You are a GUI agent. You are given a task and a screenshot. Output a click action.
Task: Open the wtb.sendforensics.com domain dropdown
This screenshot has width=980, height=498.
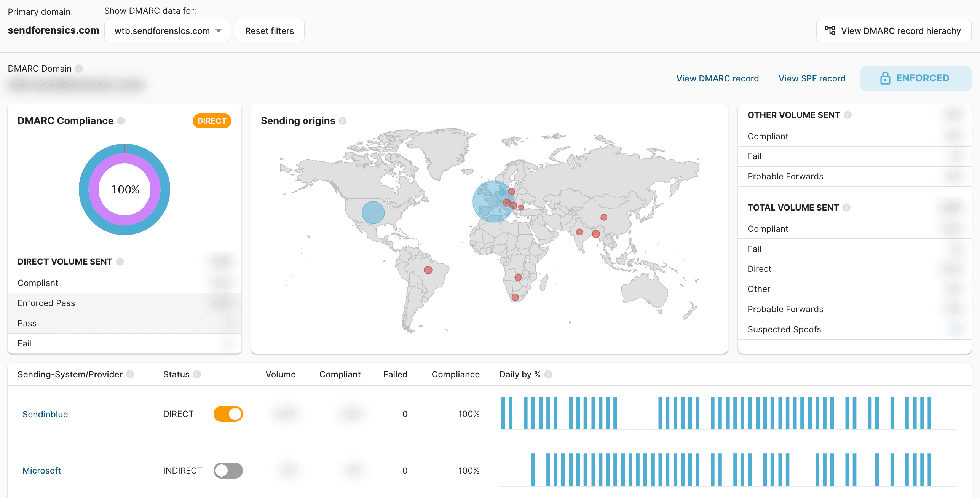[167, 31]
